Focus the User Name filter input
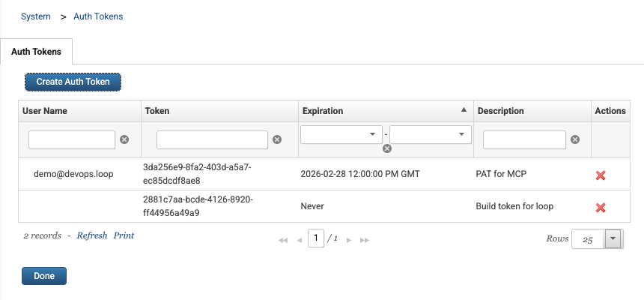 click(x=72, y=139)
